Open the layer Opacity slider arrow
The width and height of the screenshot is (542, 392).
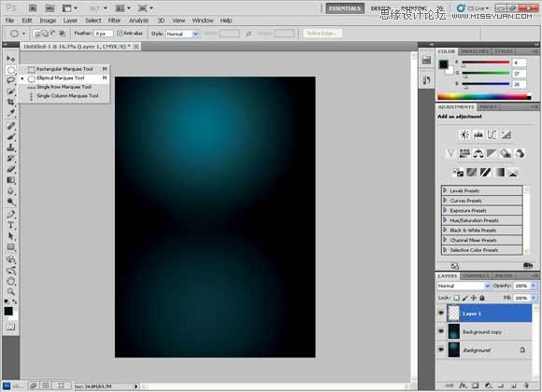click(534, 286)
